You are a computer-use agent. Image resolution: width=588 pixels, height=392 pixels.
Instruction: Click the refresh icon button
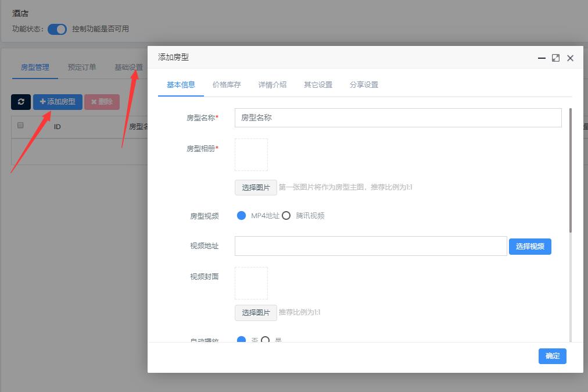click(20, 102)
